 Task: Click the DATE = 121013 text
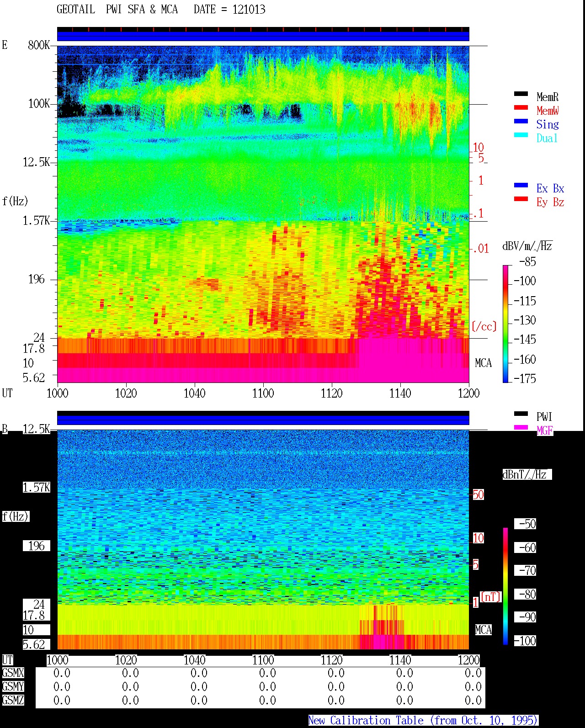pos(229,10)
